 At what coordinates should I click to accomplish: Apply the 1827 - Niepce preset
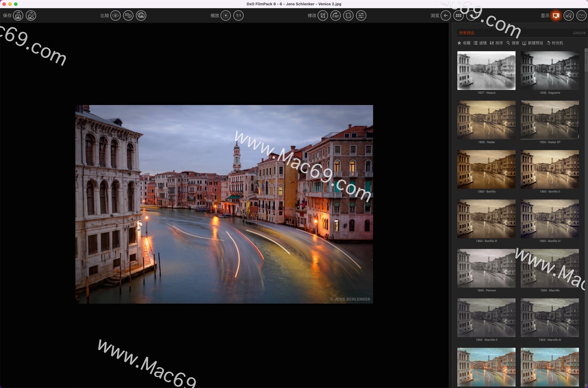pyautogui.click(x=486, y=71)
